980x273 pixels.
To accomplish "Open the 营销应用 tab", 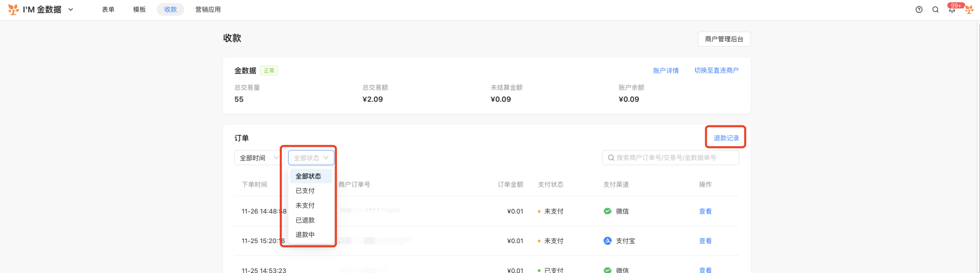I will 208,9.
